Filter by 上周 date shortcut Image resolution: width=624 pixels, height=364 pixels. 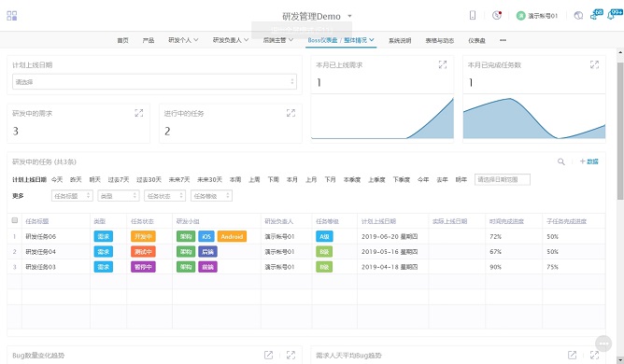[254, 180]
